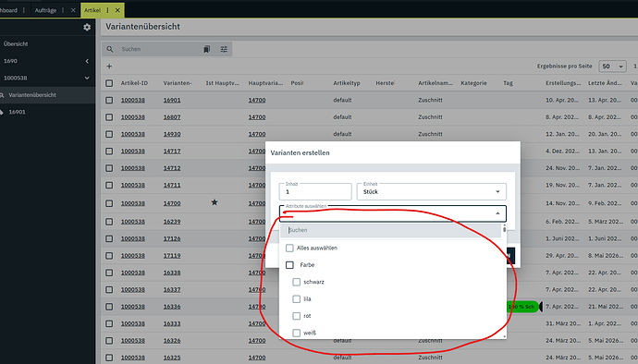
Task: Open variant link 17119
Action: coord(172,256)
